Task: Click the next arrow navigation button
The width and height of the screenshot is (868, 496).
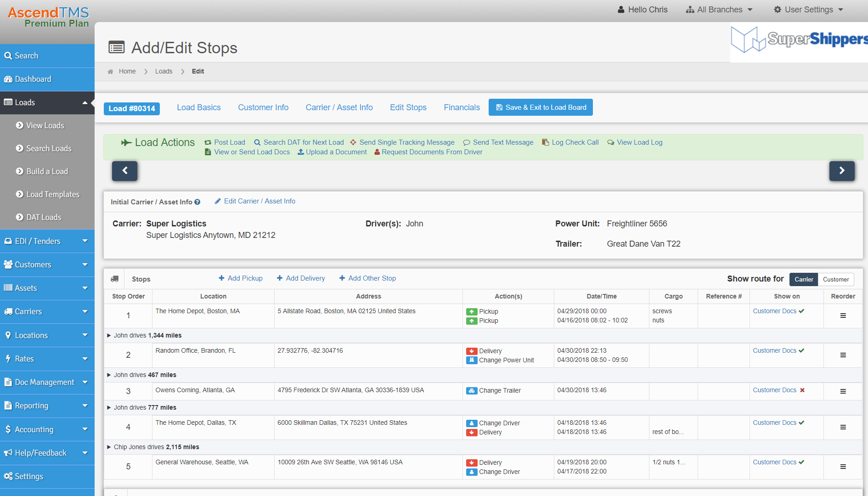Action: (841, 171)
